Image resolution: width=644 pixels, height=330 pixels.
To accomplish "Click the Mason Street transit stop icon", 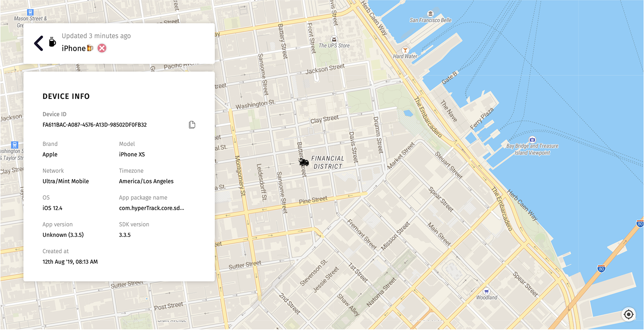I will point(30,12).
